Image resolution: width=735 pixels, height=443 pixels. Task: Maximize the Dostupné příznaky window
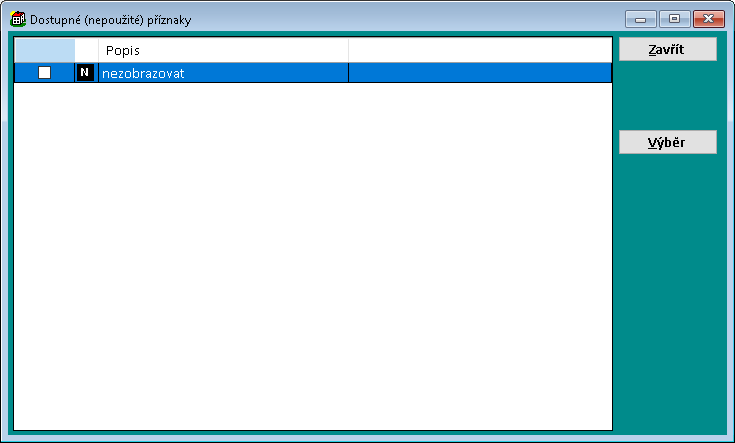674,19
